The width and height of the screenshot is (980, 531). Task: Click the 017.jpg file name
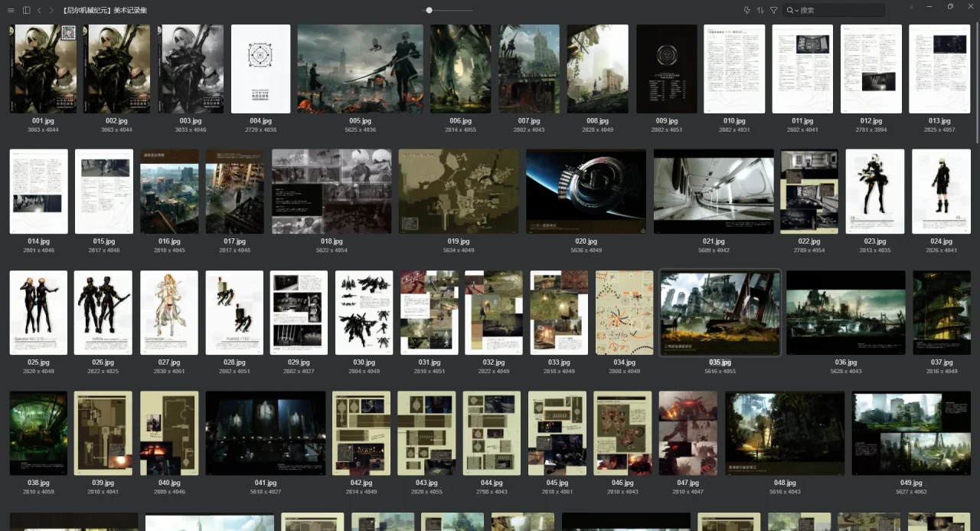pyautogui.click(x=235, y=241)
